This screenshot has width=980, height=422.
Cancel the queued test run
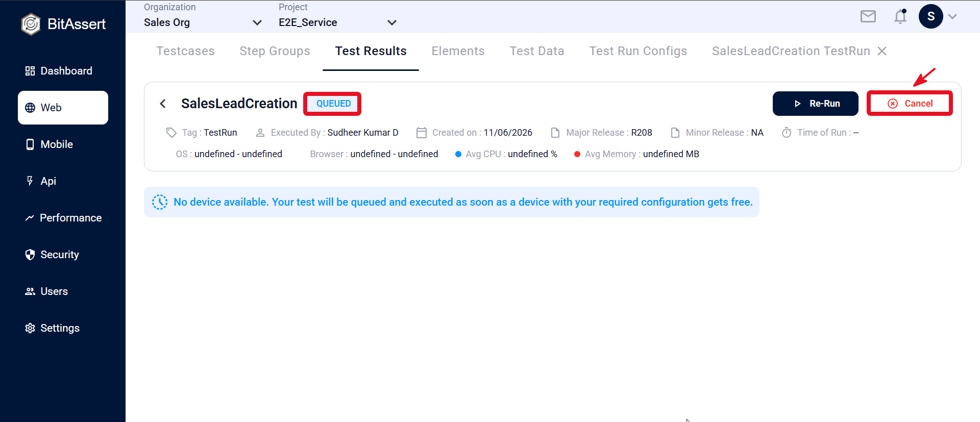(x=910, y=104)
